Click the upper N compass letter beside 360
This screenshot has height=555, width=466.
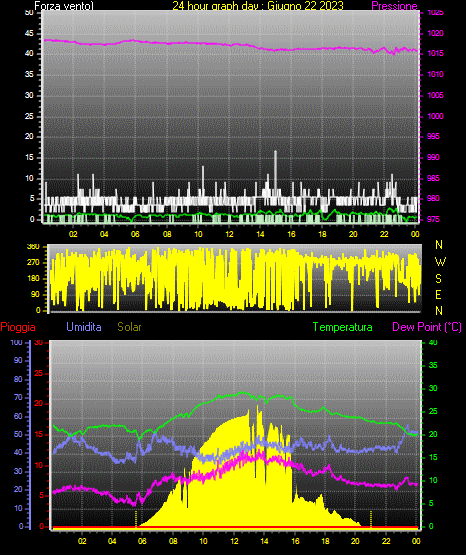point(439,245)
